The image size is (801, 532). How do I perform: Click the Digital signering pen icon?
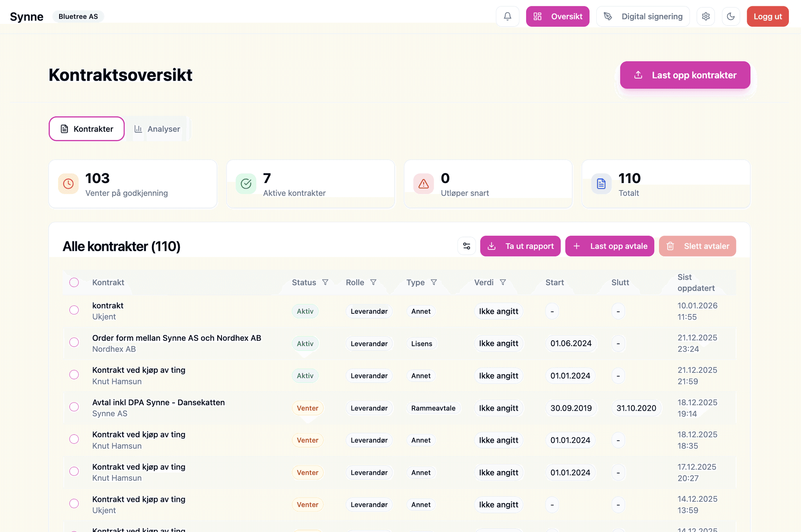608,16
